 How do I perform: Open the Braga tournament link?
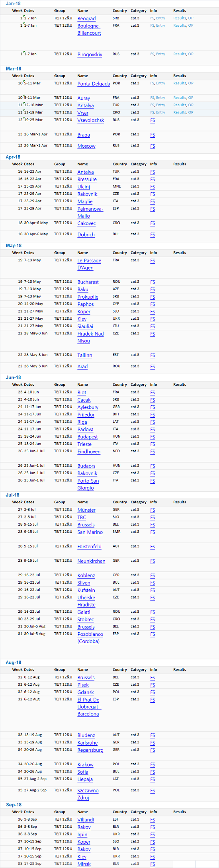tap(84, 135)
